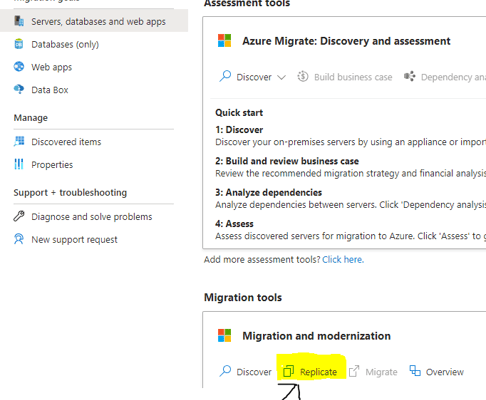Expand the Discover dropdown chevron in Assessment tools
This screenshot has width=486, height=400.
281,77
